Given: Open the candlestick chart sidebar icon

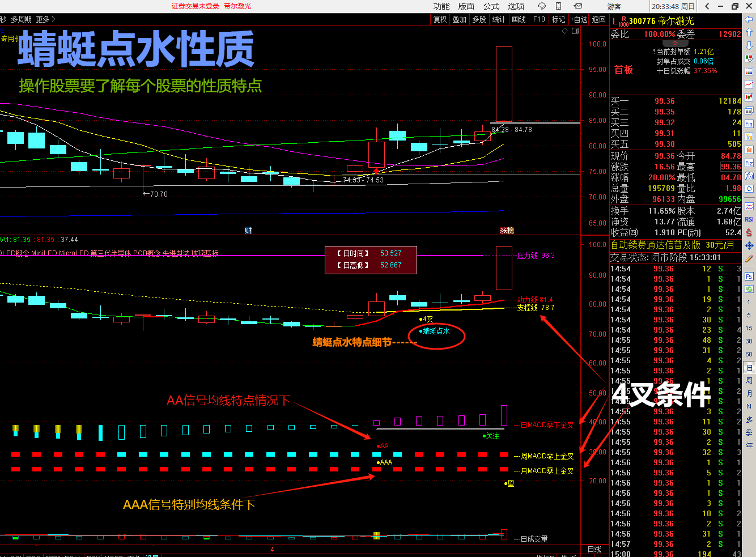Looking at the screenshot, I should pyautogui.click(x=749, y=97).
